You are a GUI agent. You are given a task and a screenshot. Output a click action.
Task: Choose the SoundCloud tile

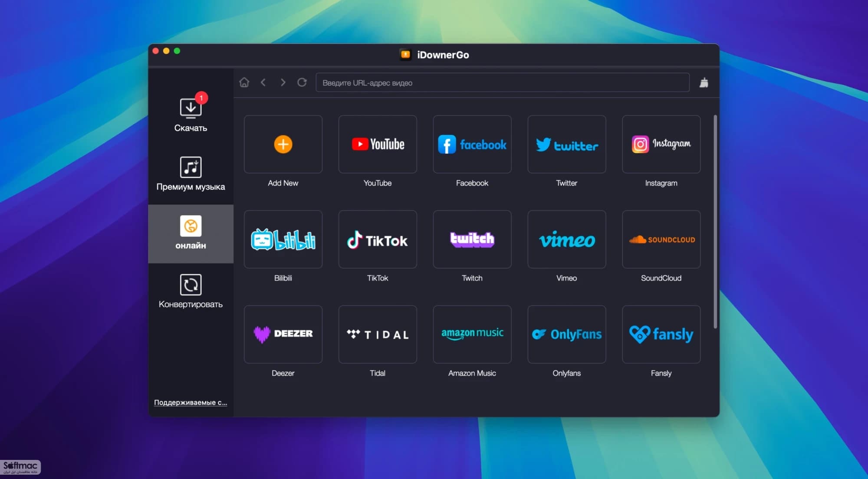click(x=661, y=239)
